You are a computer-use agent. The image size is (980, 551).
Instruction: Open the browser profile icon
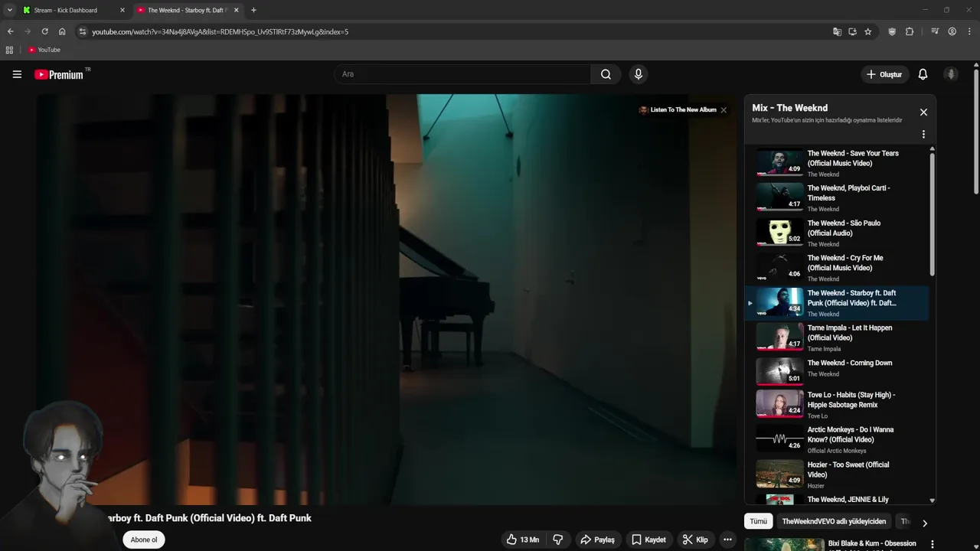952,31
